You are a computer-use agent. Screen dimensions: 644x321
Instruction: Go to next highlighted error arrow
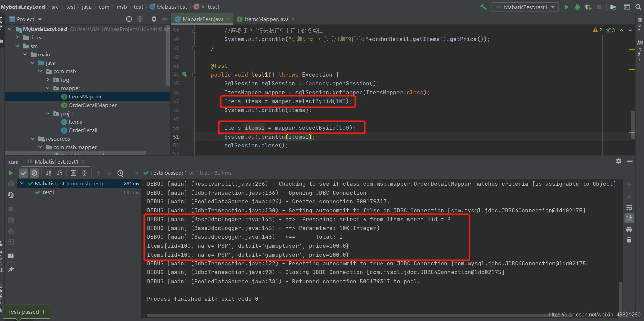click(630, 30)
